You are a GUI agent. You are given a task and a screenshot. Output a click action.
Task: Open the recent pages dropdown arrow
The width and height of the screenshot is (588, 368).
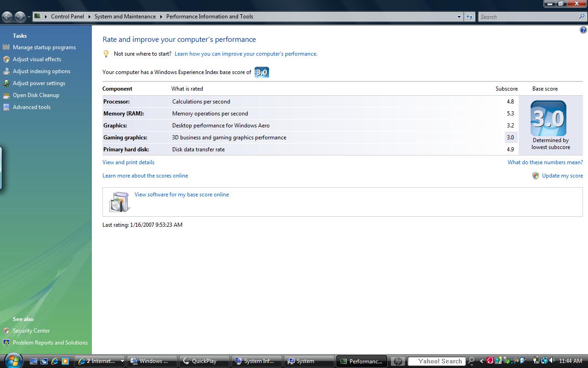click(29, 17)
